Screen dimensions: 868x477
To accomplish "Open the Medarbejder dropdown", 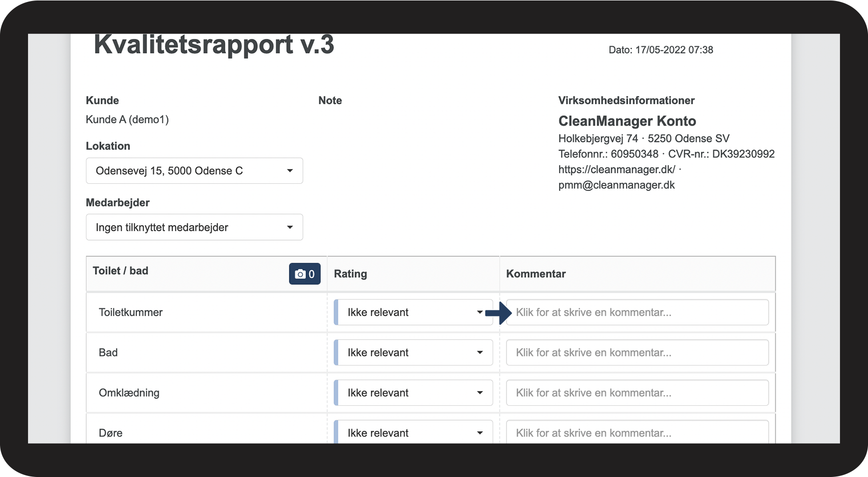I will tap(195, 227).
